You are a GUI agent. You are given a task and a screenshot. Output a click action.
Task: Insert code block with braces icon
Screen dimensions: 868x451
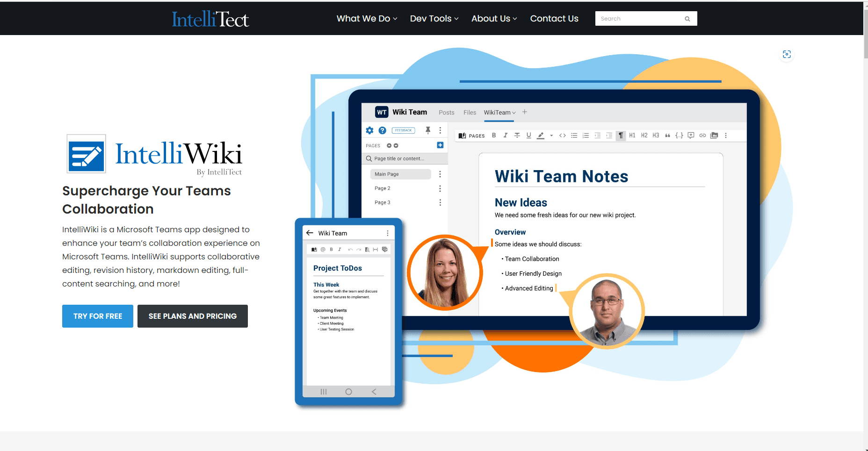click(x=679, y=136)
